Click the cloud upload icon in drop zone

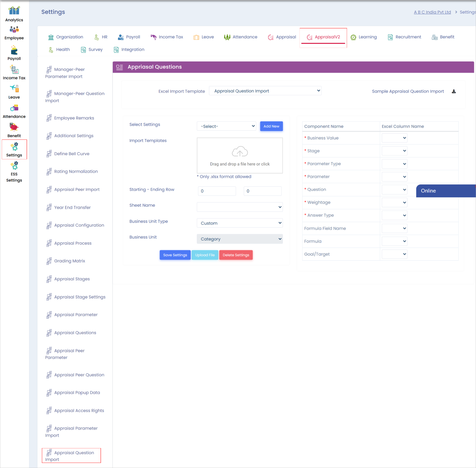pos(240,152)
